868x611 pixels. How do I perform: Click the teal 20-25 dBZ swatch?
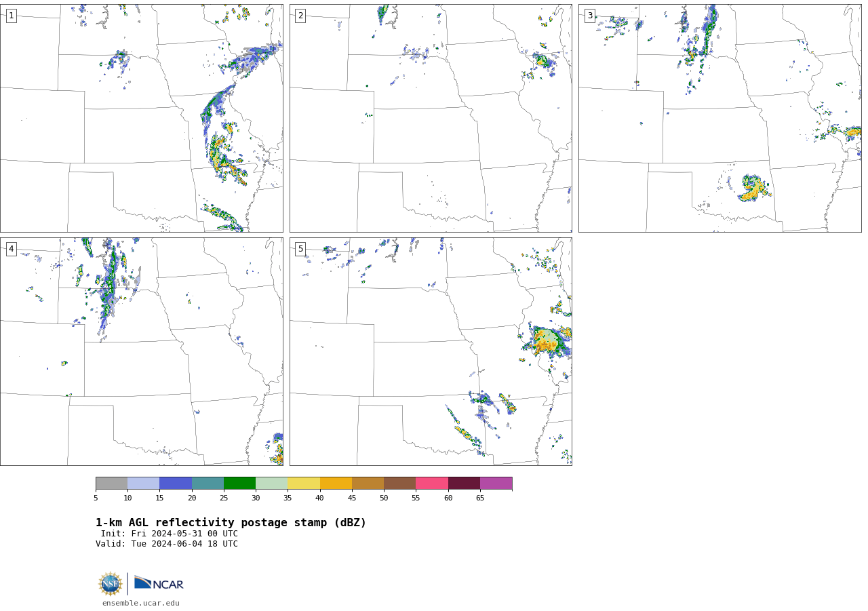pyautogui.click(x=208, y=484)
